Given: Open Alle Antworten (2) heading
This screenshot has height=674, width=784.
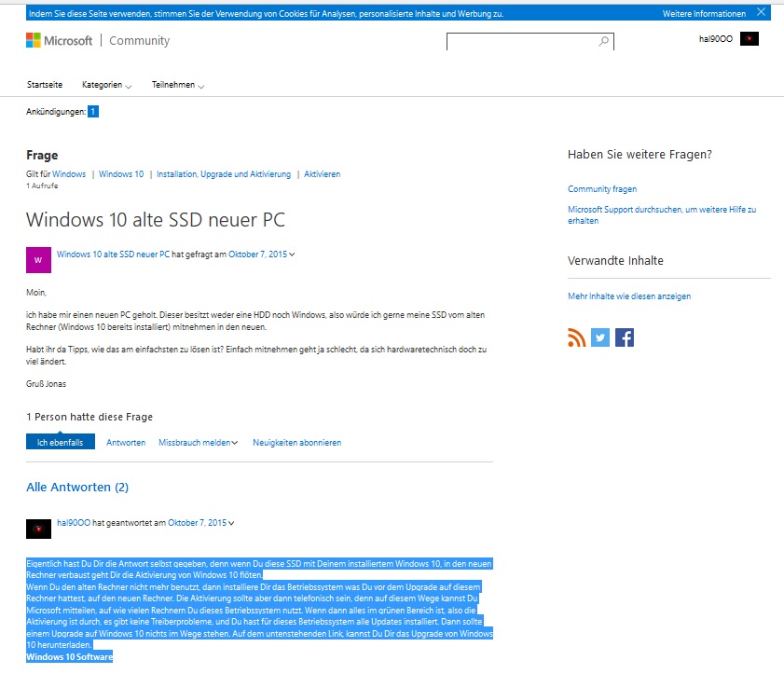Looking at the screenshot, I should coord(77,487).
